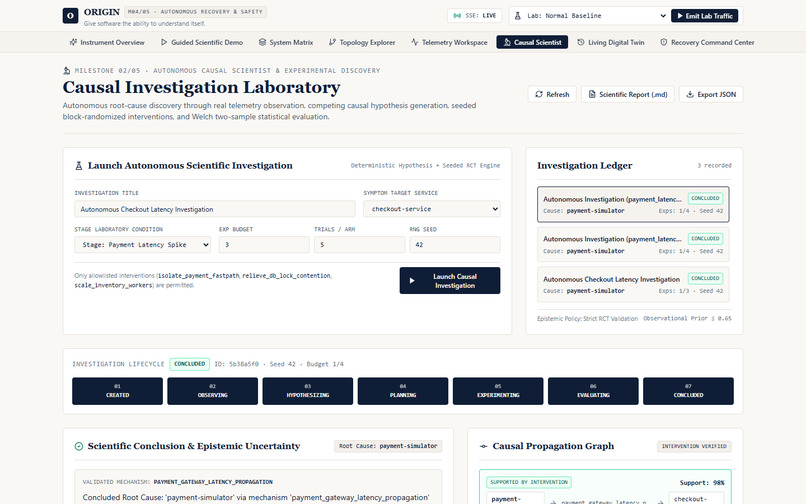
Task: Click the Topology Explorer branch icon
Action: [332, 42]
